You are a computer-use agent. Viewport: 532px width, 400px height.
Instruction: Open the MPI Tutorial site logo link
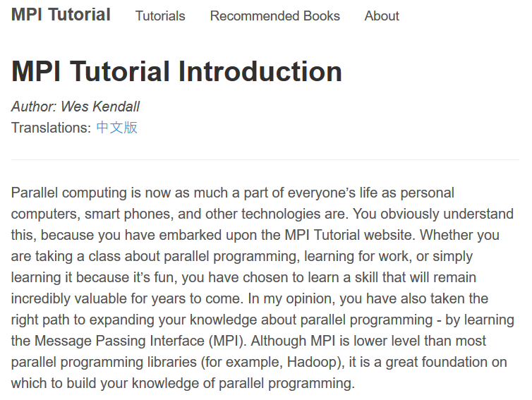click(x=61, y=15)
